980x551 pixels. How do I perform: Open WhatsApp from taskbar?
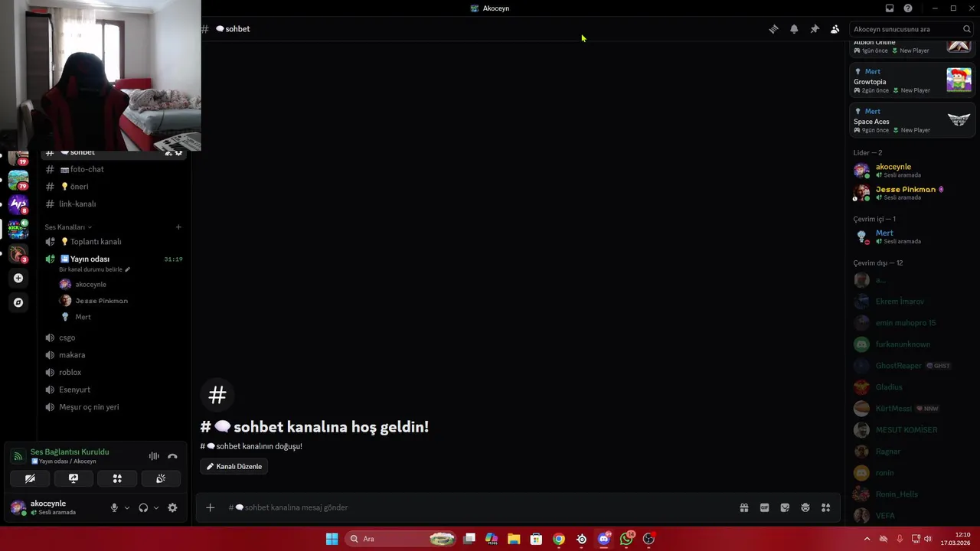(627, 539)
